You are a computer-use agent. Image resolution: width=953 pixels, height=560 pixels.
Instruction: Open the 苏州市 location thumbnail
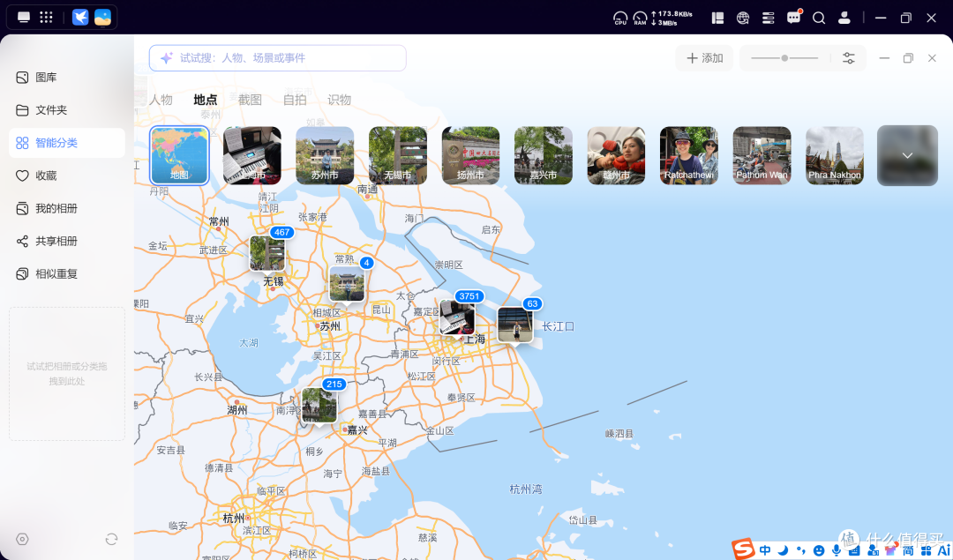[325, 155]
